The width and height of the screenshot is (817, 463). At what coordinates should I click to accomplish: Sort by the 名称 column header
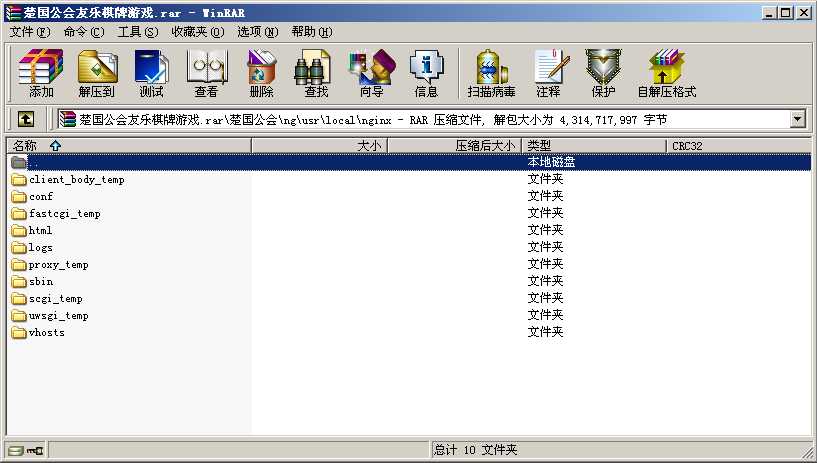click(129, 146)
